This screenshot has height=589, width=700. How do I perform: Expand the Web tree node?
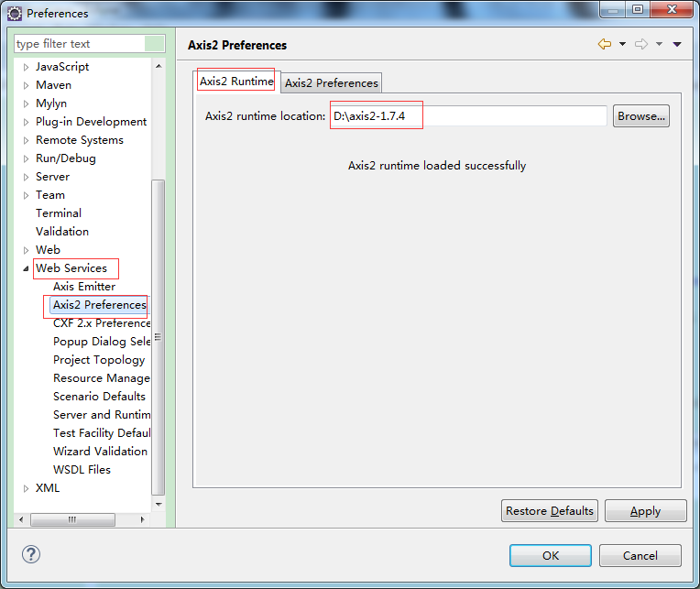pyautogui.click(x=26, y=250)
